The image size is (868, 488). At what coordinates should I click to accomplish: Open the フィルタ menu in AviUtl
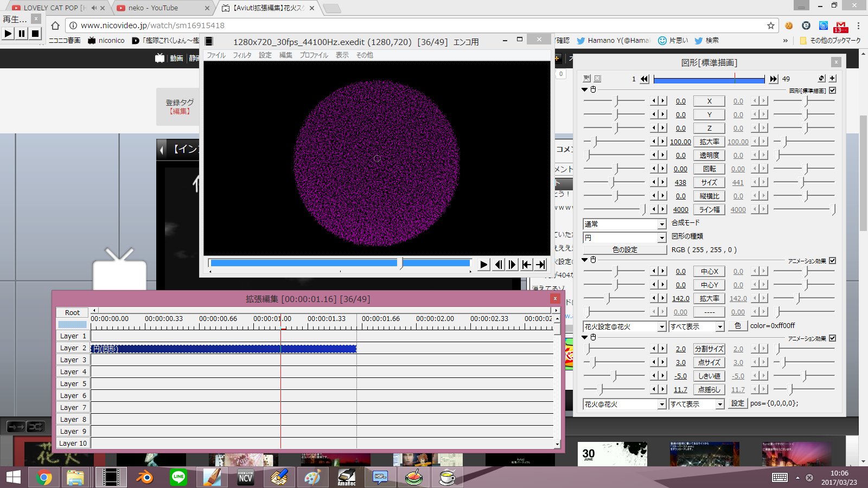coord(242,55)
